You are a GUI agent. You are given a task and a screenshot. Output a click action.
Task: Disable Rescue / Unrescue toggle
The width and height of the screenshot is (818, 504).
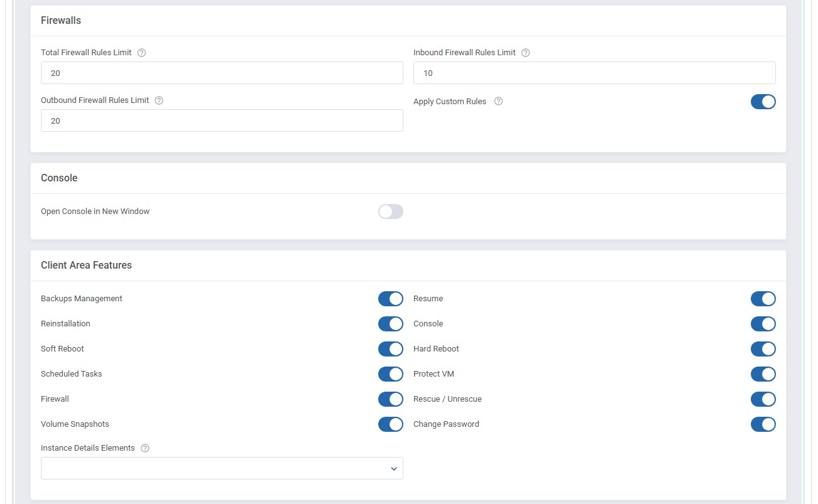coord(763,399)
